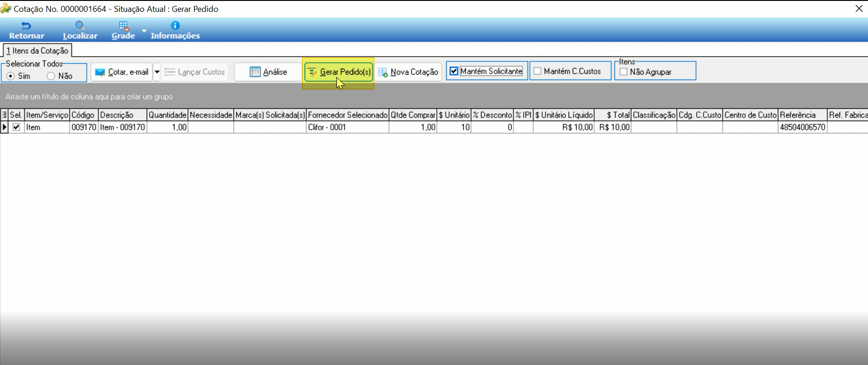Click the $ Total column header
The width and height of the screenshot is (868, 365).
click(613, 115)
